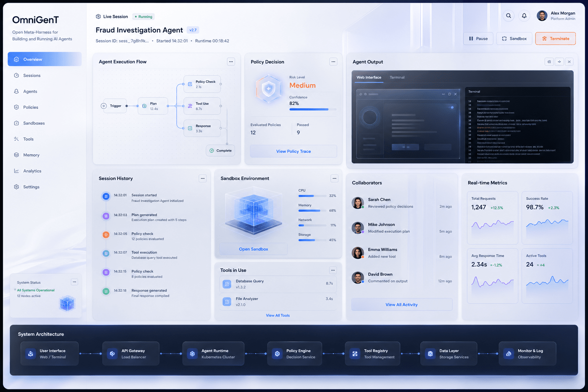Click the Policy Engine architecture icon

tap(277, 354)
